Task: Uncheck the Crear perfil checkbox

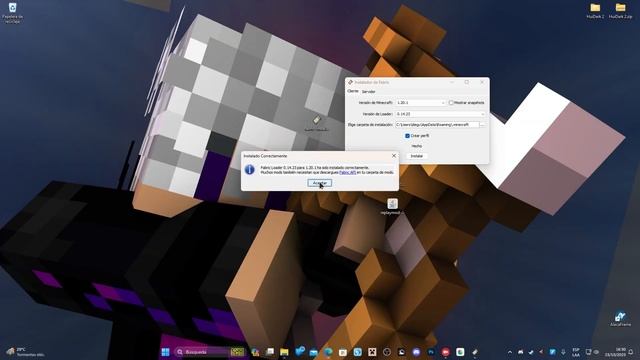Action: tap(407, 136)
